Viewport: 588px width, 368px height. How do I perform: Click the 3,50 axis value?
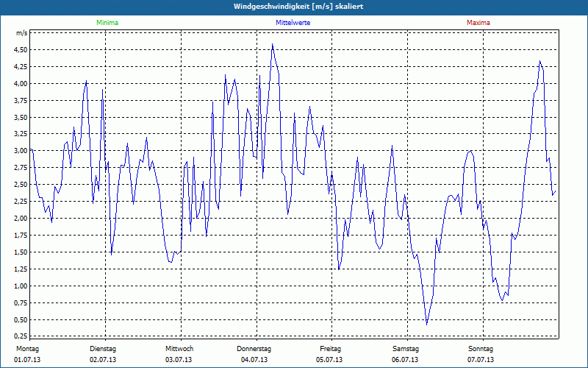click(21, 118)
